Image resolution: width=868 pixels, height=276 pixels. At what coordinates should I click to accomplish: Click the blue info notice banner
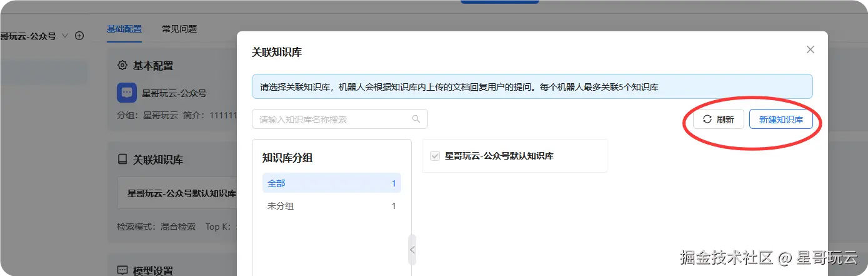click(x=532, y=86)
